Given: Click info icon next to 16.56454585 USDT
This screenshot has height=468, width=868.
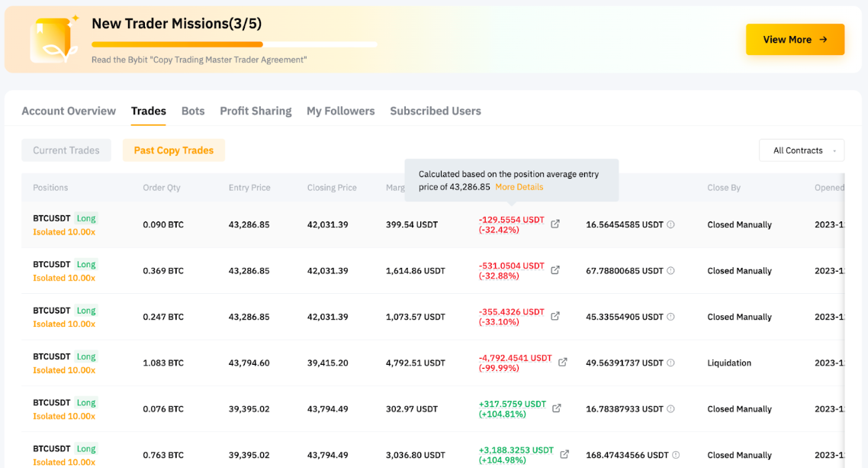Looking at the screenshot, I should pos(671,224).
